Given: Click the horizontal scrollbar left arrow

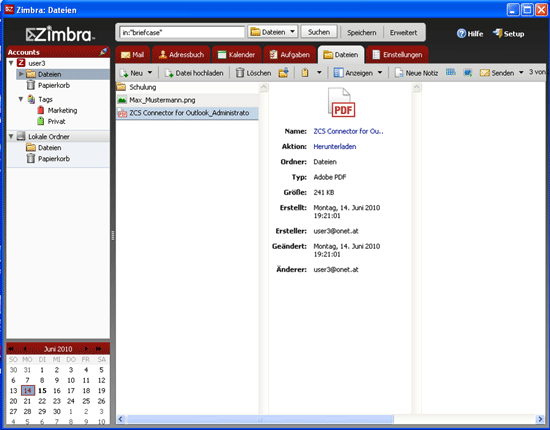Looking at the screenshot, I should coord(121,419).
